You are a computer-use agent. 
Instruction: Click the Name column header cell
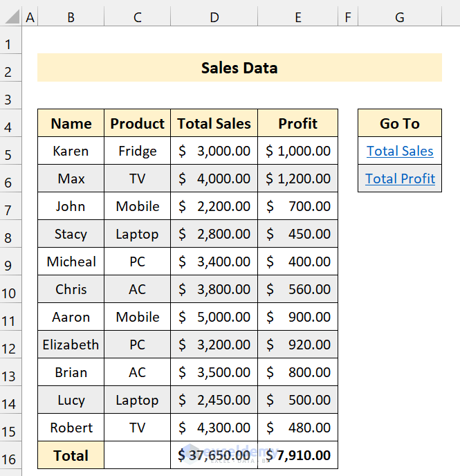pyautogui.click(x=71, y=123)
